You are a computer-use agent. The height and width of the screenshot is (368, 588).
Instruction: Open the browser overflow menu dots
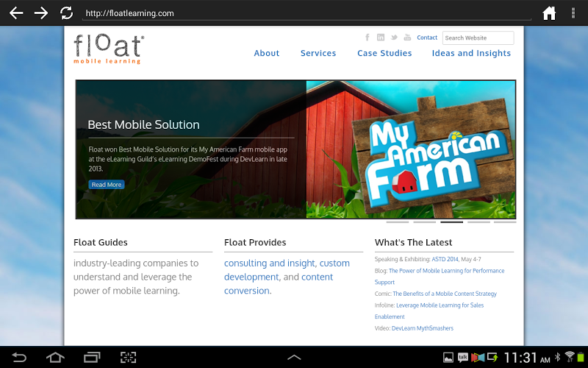pyautogui.click(x=573, y=13)
